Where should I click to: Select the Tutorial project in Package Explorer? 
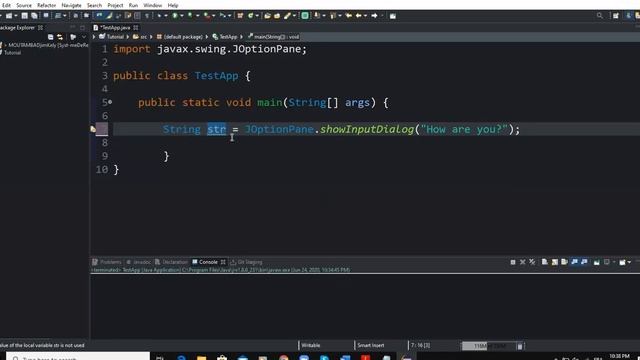point(12,53)
